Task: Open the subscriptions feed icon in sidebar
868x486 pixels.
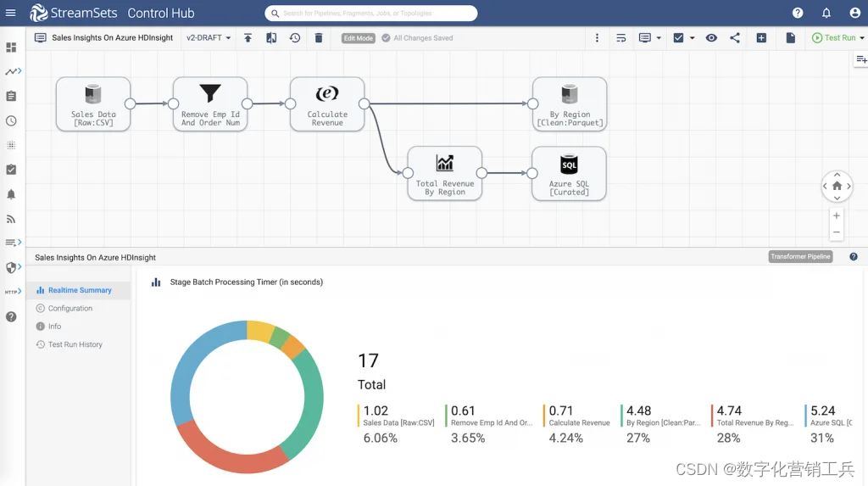Action: tap(11, 219)
